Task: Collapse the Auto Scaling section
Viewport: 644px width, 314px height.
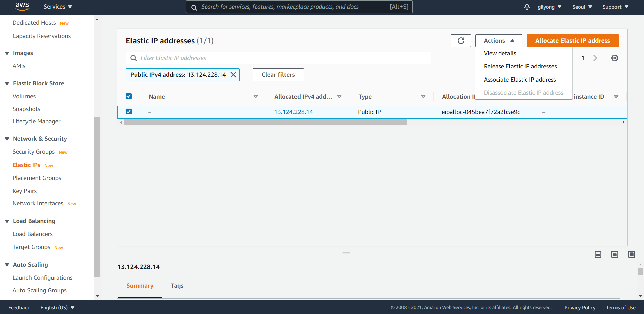Action: 7,265
